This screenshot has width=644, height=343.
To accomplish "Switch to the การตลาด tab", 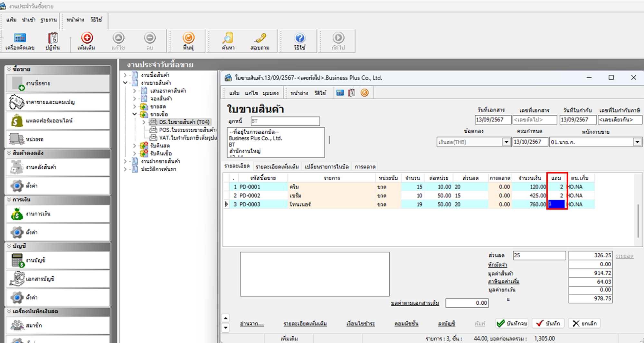I will point(365,167).
